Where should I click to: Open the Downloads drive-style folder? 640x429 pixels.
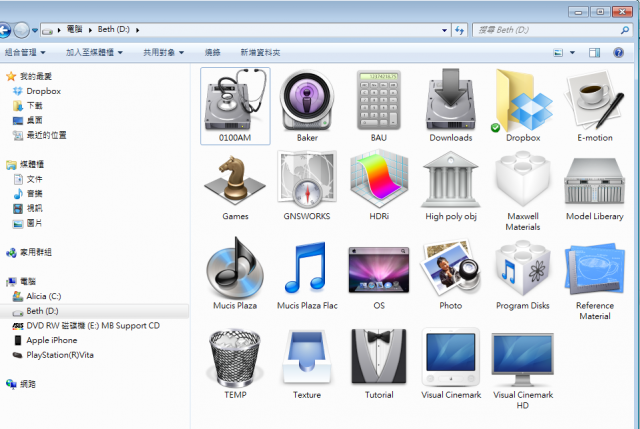pyautogui.click(x=451, y=100)
